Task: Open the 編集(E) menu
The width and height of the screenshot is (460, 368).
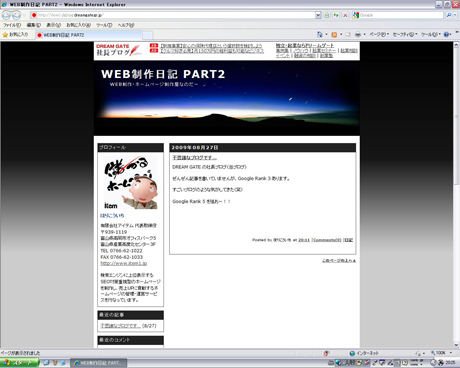Action: 34,25
